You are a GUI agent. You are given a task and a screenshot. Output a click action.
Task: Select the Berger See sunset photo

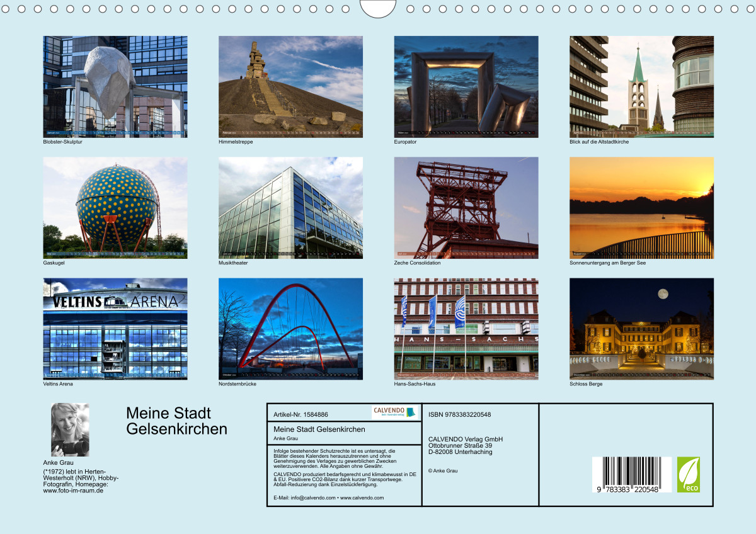click(641, 208)
